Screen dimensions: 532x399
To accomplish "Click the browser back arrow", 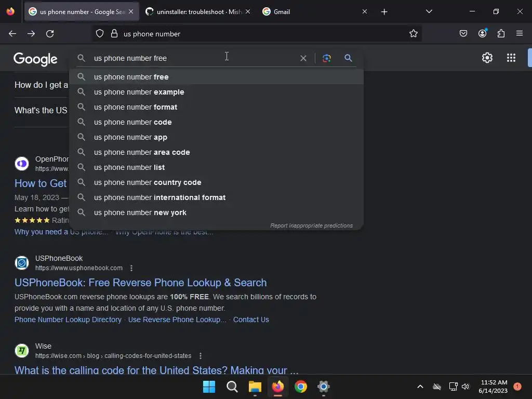I will point(12,34).
